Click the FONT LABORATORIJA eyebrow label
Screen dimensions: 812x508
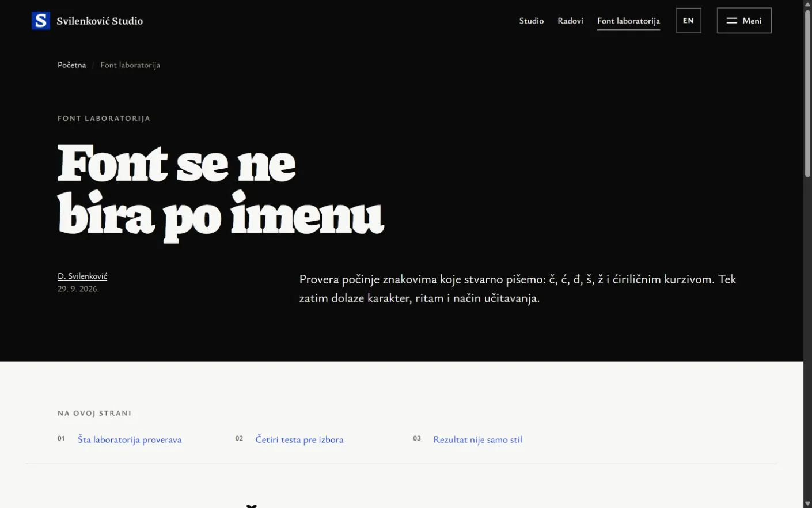(x=104, y=119)
